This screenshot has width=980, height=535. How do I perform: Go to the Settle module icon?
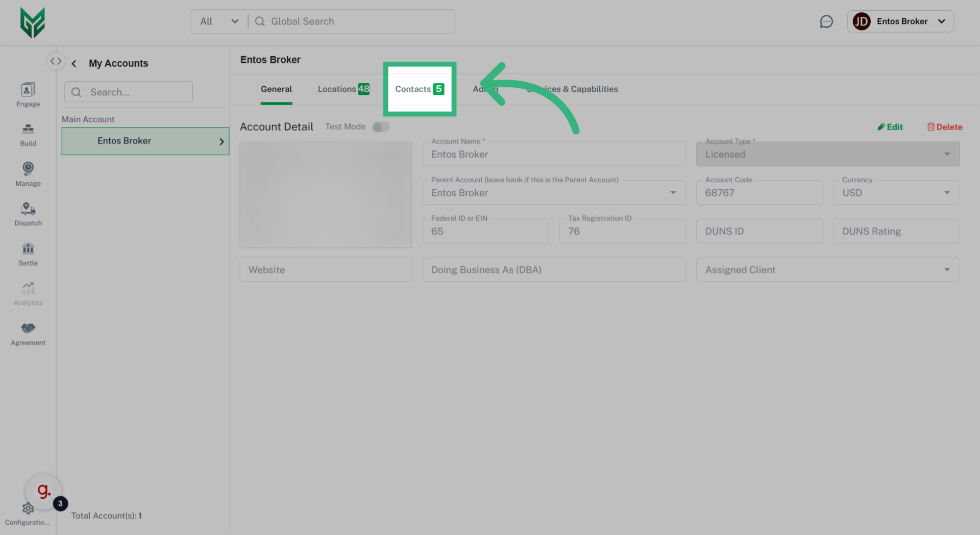(x=28, y=249)
